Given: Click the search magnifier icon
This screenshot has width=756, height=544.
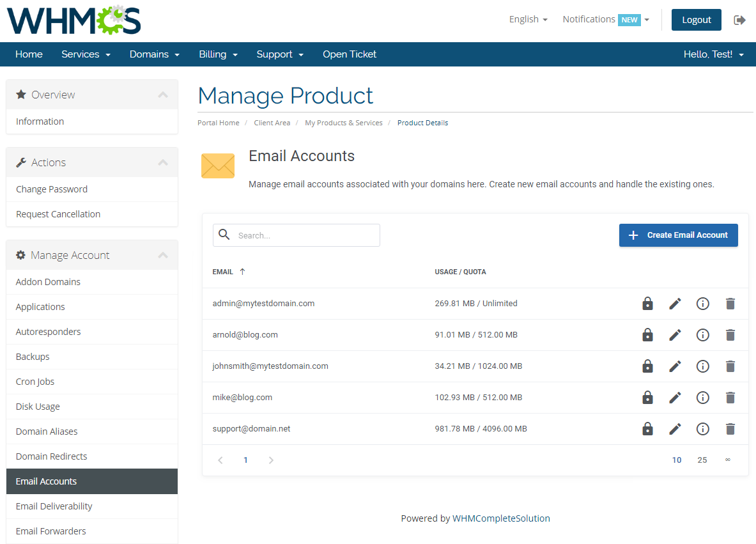Looking at the screenshot, I should pos(224,235).
